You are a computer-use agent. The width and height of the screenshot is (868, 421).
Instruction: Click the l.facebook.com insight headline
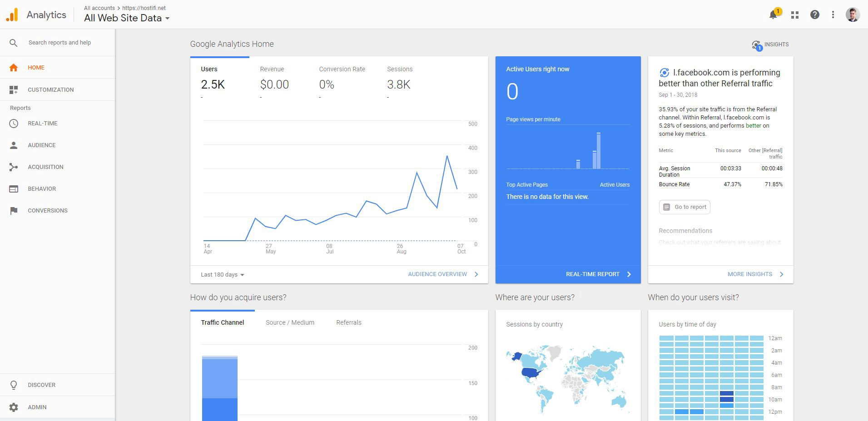pyautogui.click(x=720, y=78)
